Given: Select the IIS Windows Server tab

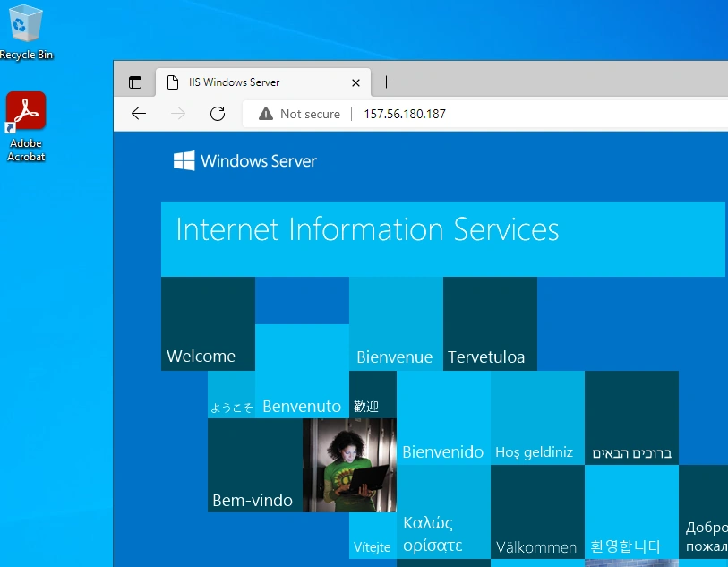Looking at the screenshot, I should (262, 82).
